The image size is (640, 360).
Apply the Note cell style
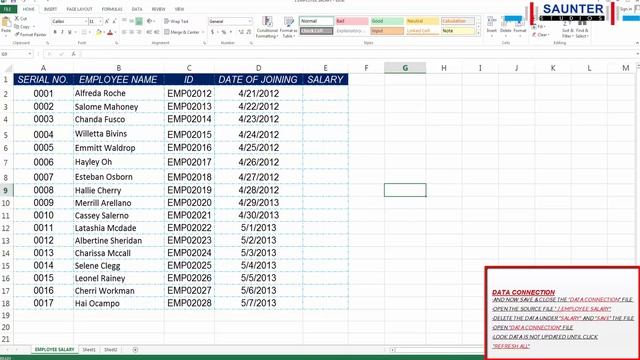click(458, 31)
